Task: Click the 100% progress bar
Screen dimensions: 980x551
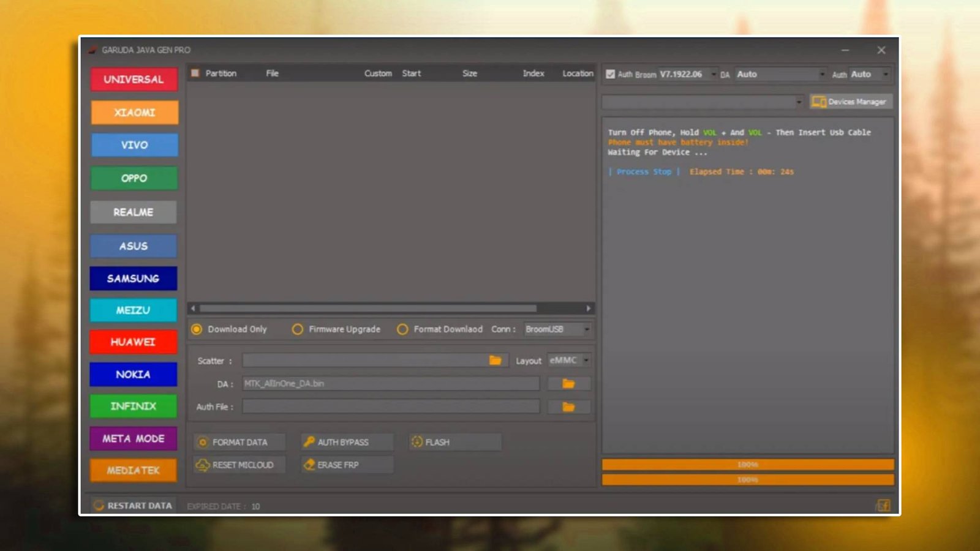Action: pyautogui.click(x=748, y=464)
